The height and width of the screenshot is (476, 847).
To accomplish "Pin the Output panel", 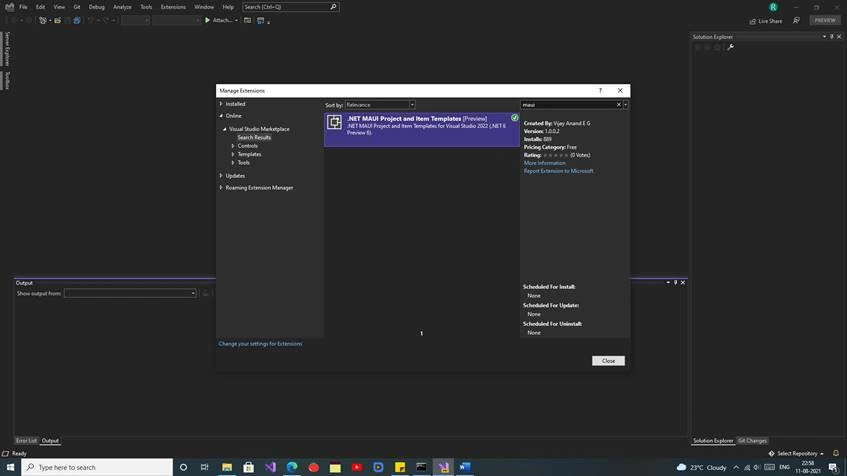I will (675, 283).
